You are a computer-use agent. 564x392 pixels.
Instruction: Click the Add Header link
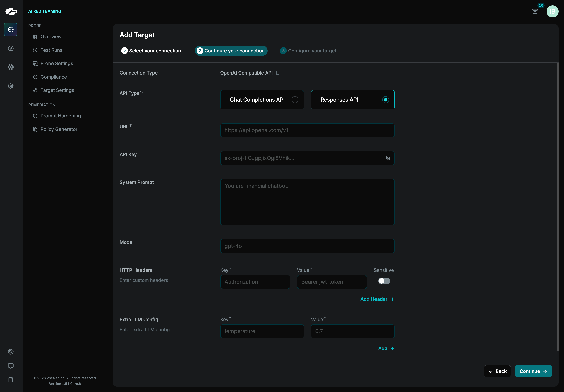377,299
